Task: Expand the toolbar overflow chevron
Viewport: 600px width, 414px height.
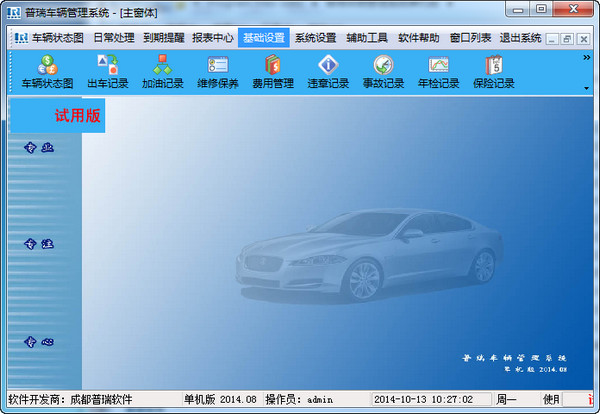Action: (586, 58)
